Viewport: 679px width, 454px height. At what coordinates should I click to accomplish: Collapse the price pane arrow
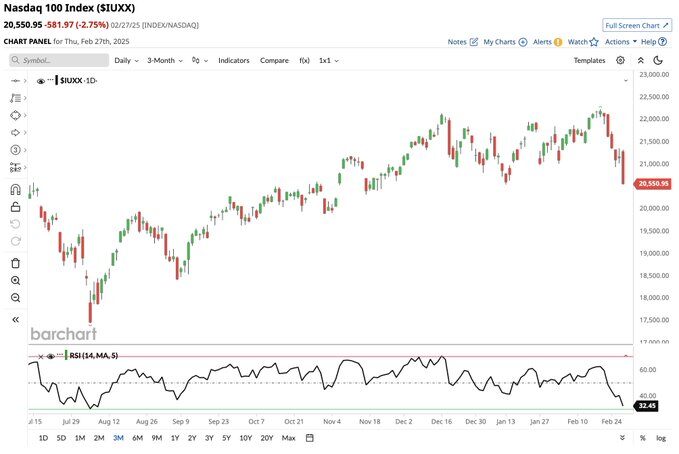(x=626, y=81)
